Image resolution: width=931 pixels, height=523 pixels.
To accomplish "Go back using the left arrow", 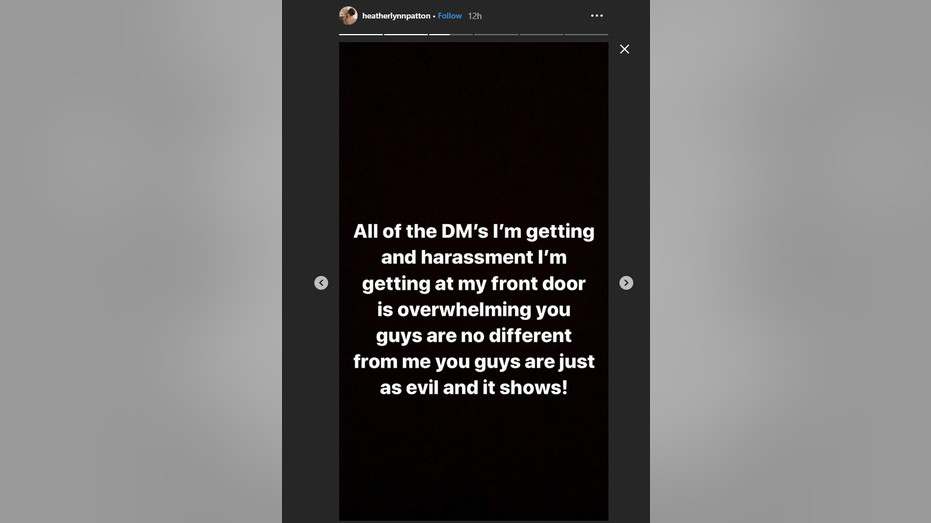I will click(321, 283).
